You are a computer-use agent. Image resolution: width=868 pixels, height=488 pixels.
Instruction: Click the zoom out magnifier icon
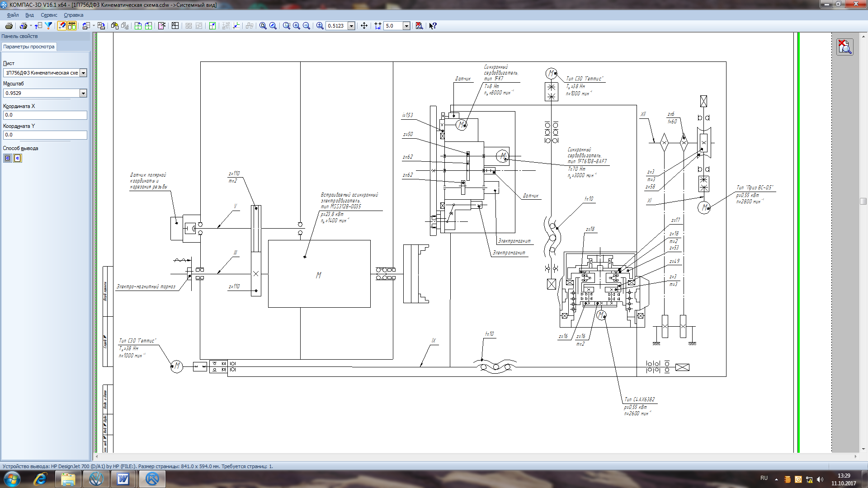(307, 26)
